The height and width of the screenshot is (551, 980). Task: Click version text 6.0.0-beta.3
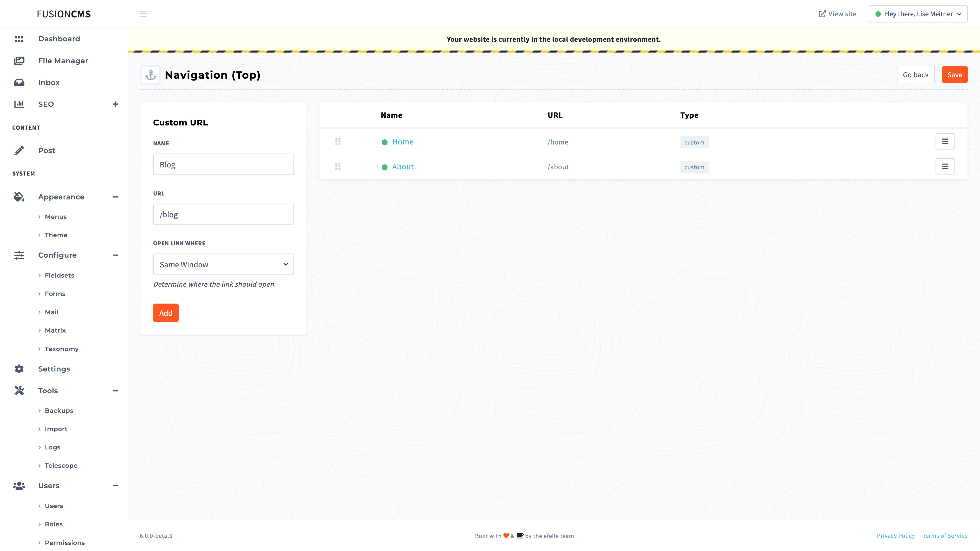(x=156, y=535)
